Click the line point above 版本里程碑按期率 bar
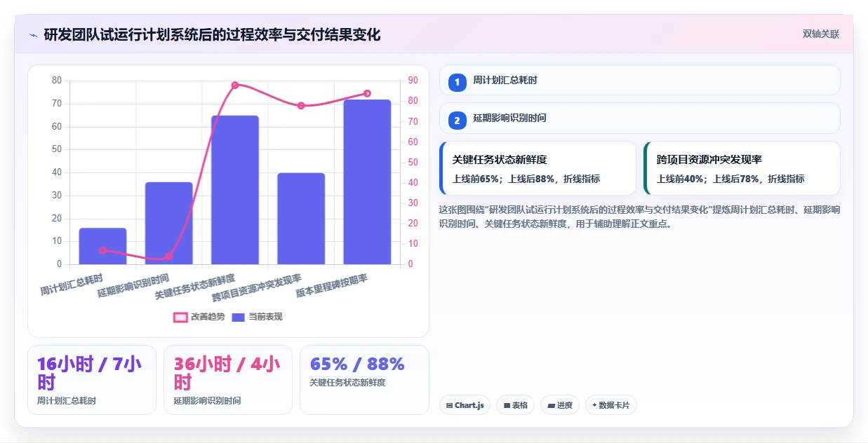 tap(367, 93)
